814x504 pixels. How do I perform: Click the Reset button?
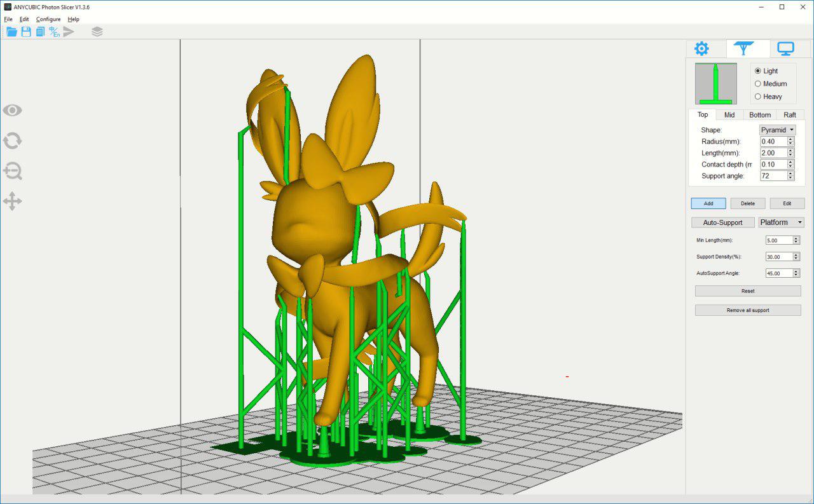coord(748,291)
